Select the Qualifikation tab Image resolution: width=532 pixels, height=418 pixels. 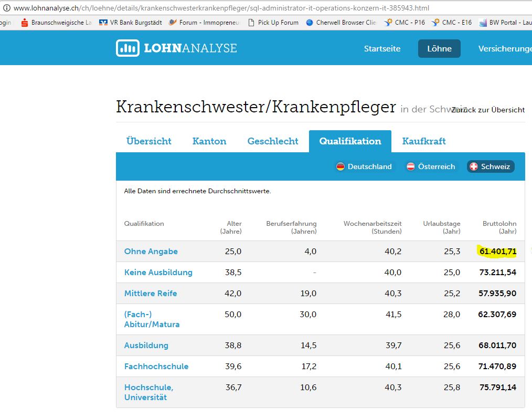(x=350, y=141)
